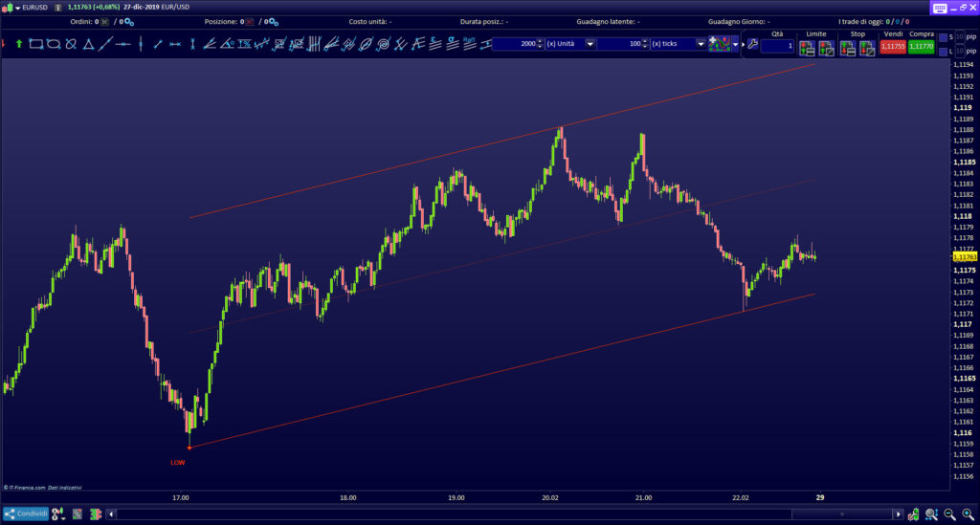The width and height of the screenshot is (980, 525).
Task: Enable the S pip checkbox
Action: 943,37
